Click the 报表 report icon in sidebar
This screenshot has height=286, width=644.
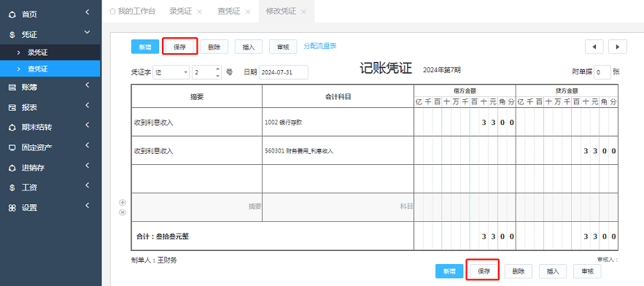pos(12,108)
